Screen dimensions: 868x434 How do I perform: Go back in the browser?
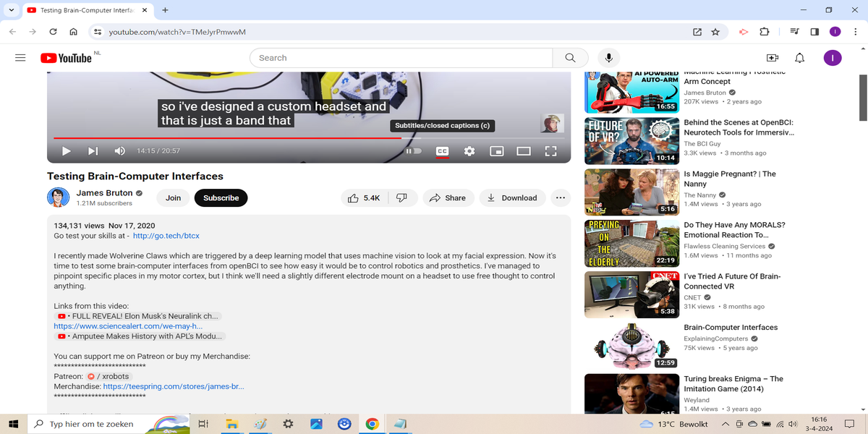[12, 32]
